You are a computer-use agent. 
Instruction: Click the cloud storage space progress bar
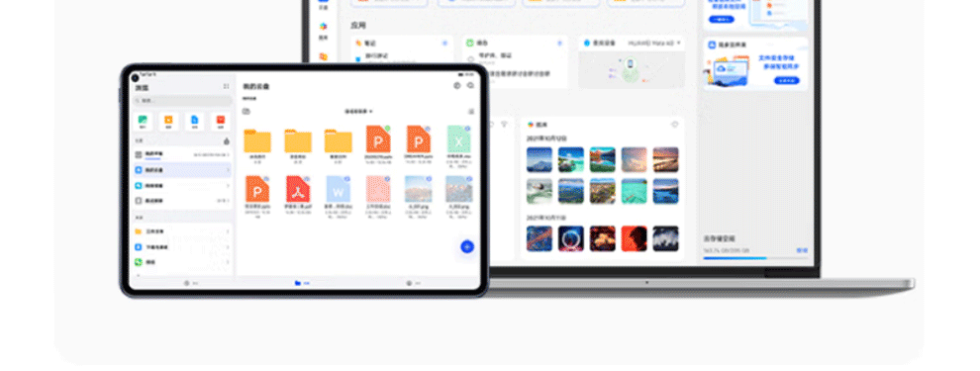755,258
